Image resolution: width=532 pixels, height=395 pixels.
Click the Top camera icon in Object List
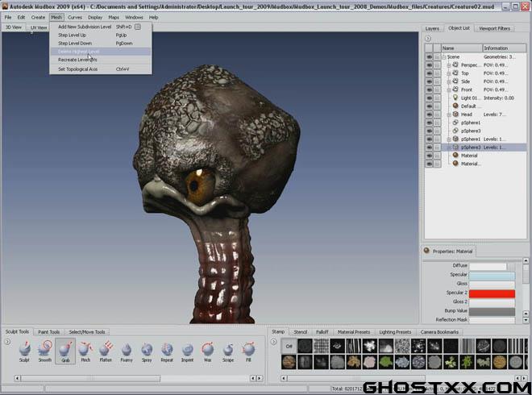pyautogui.click(x=455, y=73)
